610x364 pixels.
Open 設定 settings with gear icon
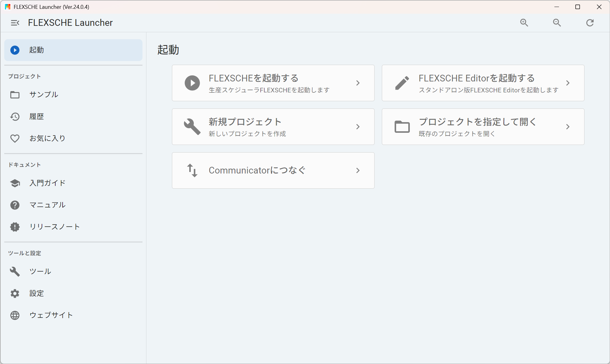coord(36,294)
